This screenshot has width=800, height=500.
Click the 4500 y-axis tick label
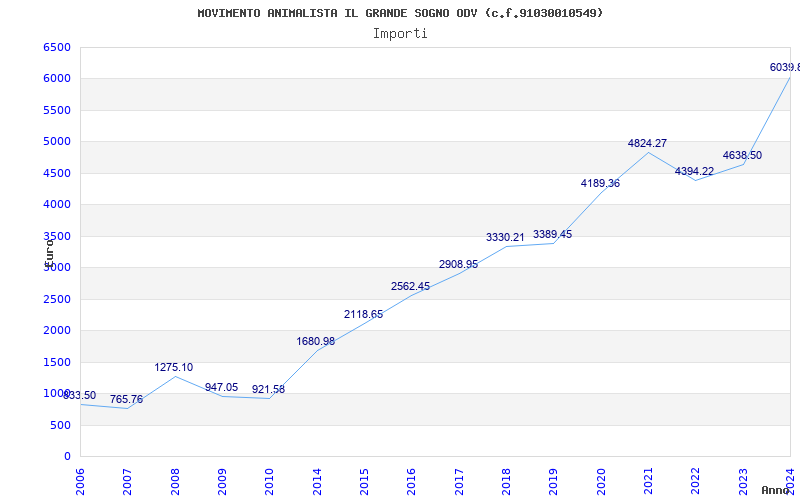point(57,173)
